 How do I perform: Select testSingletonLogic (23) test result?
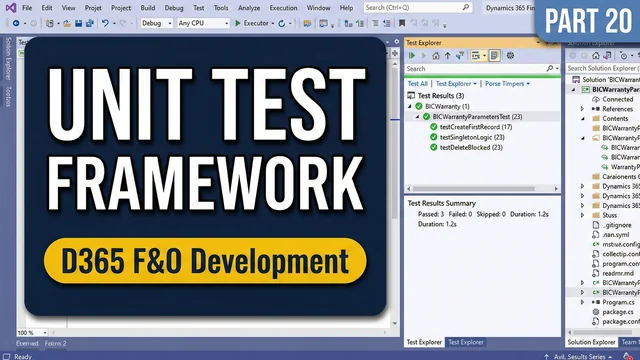472,137
